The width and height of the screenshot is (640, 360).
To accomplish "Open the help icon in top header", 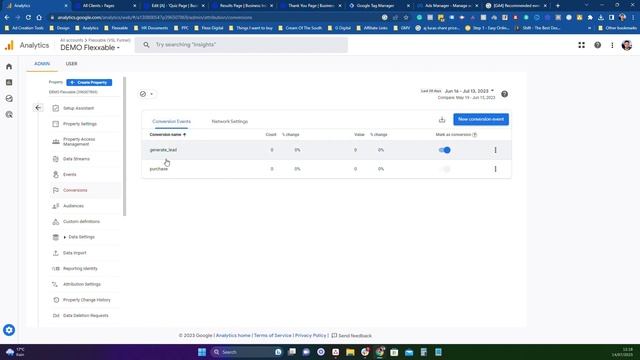I will click(598, 45).
